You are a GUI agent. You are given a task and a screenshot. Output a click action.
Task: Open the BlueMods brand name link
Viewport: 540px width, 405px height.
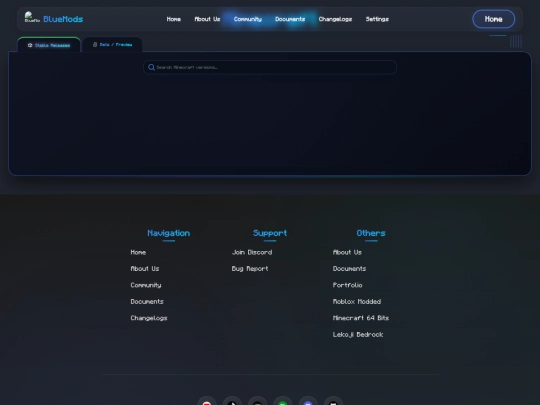tap(63, 19)
